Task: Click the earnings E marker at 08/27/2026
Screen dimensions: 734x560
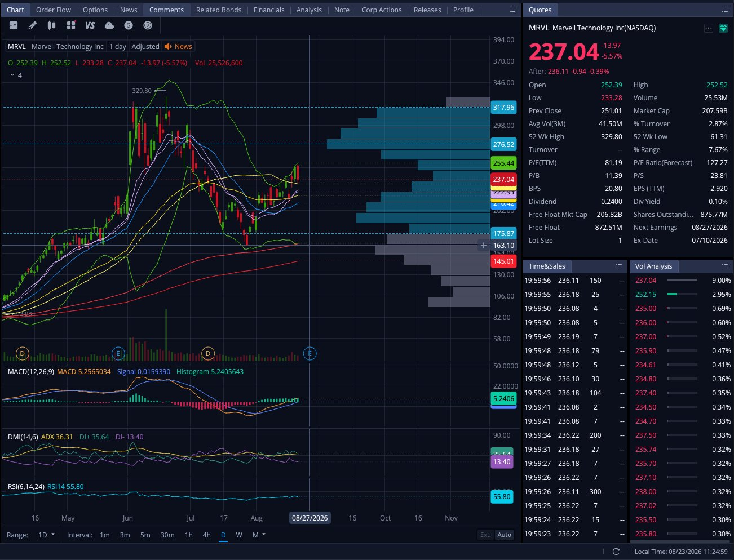Action: coord(309,353)
